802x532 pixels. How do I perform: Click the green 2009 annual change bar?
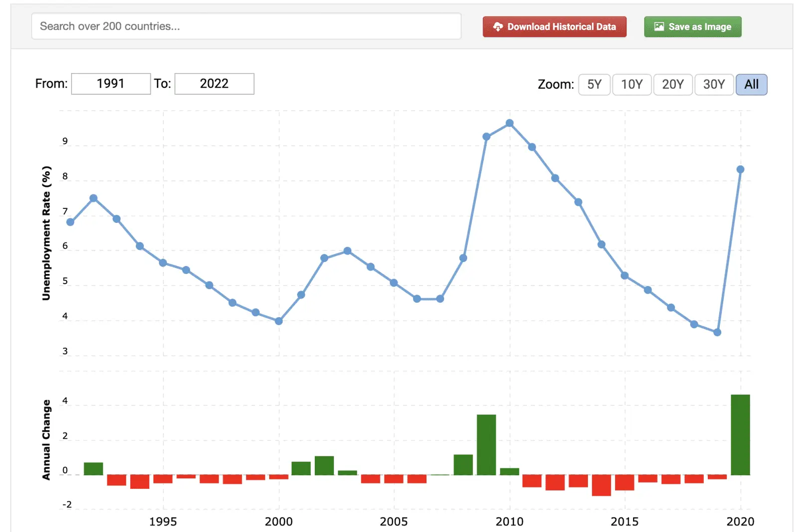pos(486,444)
